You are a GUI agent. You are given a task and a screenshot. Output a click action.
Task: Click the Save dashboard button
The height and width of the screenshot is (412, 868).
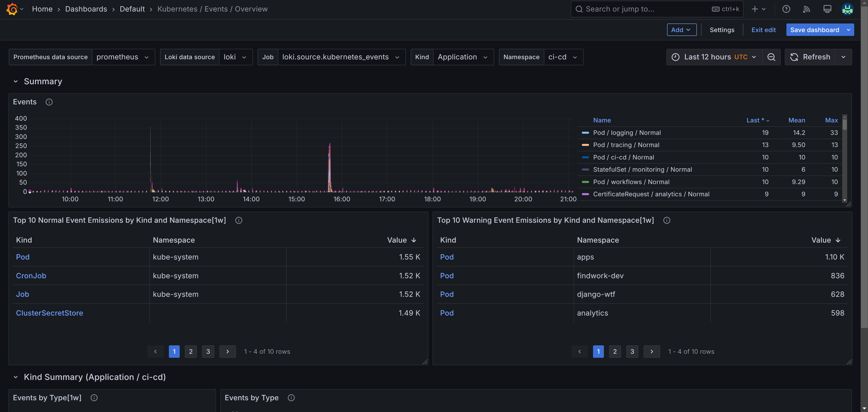(814, 30)
